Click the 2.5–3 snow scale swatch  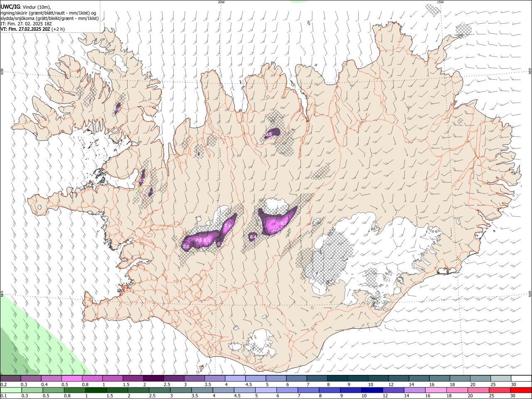coord(175,378)
